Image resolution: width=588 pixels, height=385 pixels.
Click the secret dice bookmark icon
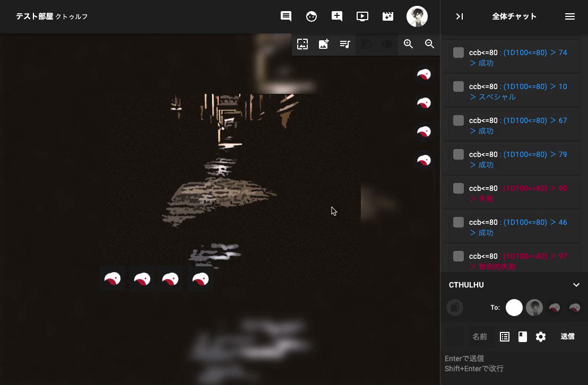click(454, 308)
